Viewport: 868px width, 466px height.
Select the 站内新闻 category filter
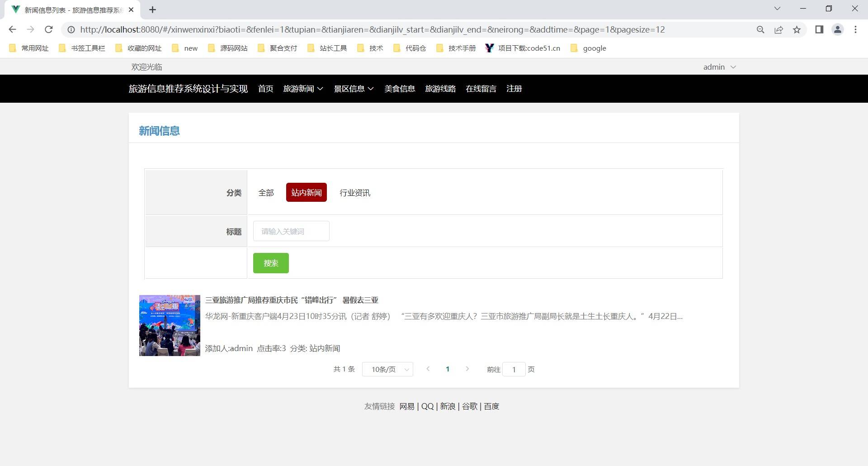[307, 193]
